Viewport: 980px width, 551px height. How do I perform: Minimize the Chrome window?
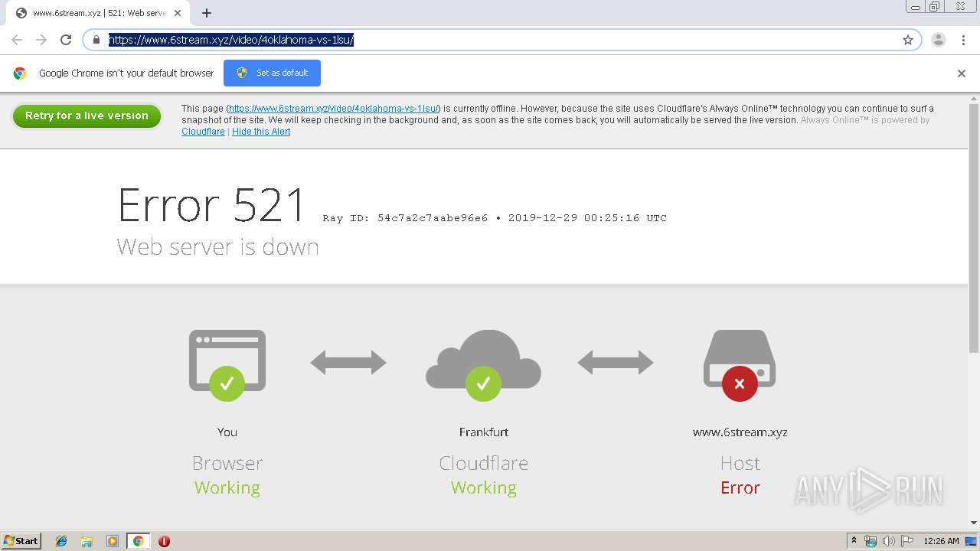[916, 7]
